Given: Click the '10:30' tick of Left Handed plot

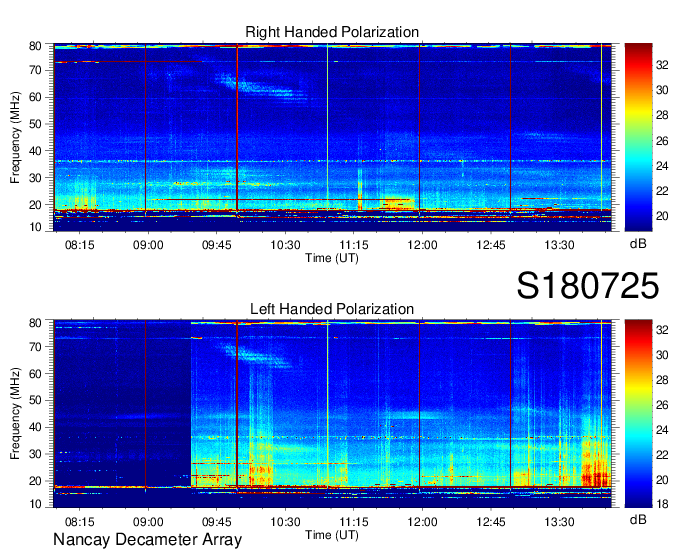Looking at the screenshot, I should [285, 522].
